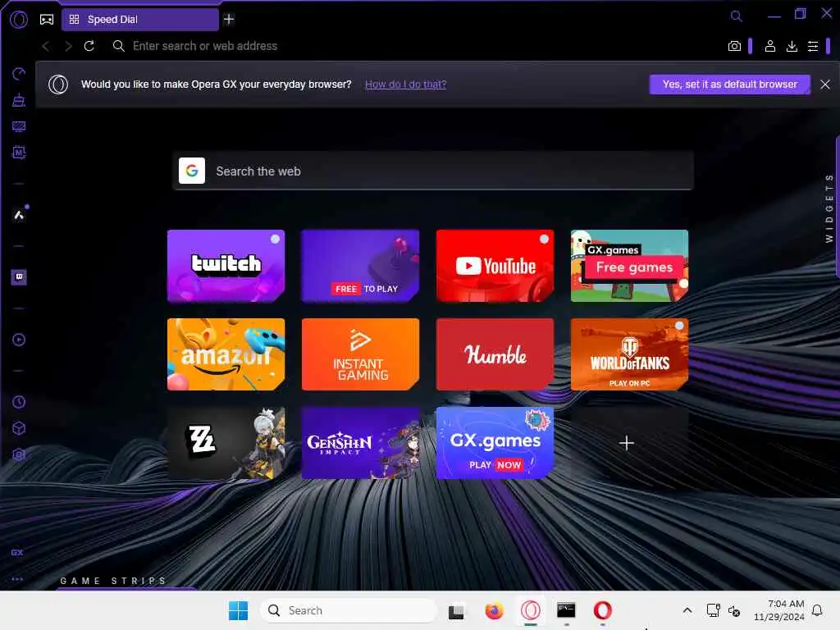Click the network display tray icon
Screen dimensions: 840x630
pyautogui.click(x=713, y=610)
